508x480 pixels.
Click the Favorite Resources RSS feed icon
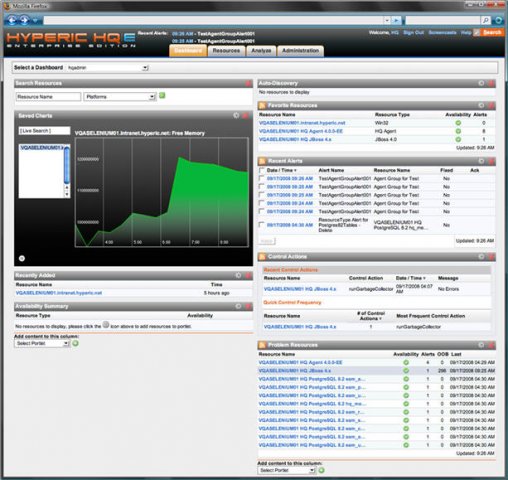click(262, 106)
